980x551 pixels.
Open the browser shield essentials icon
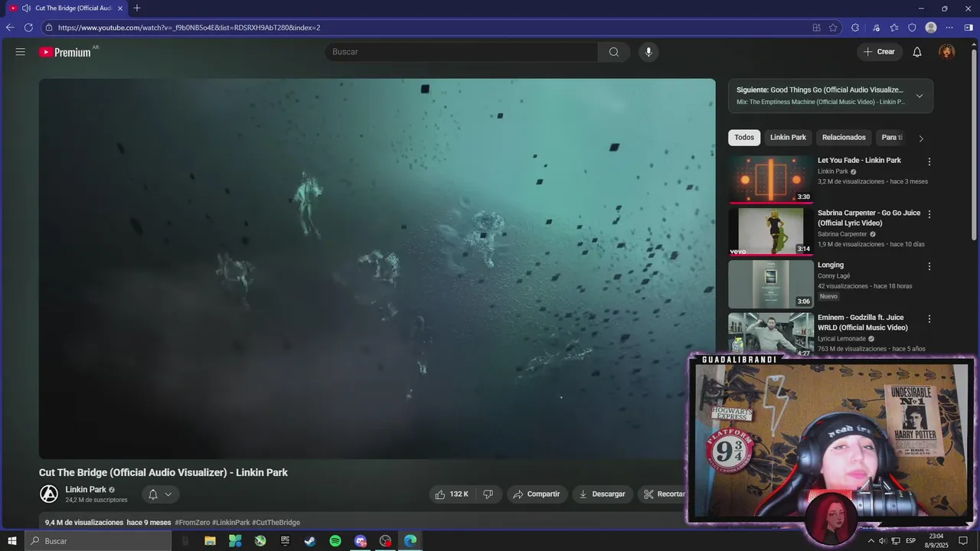coord(912,28)
